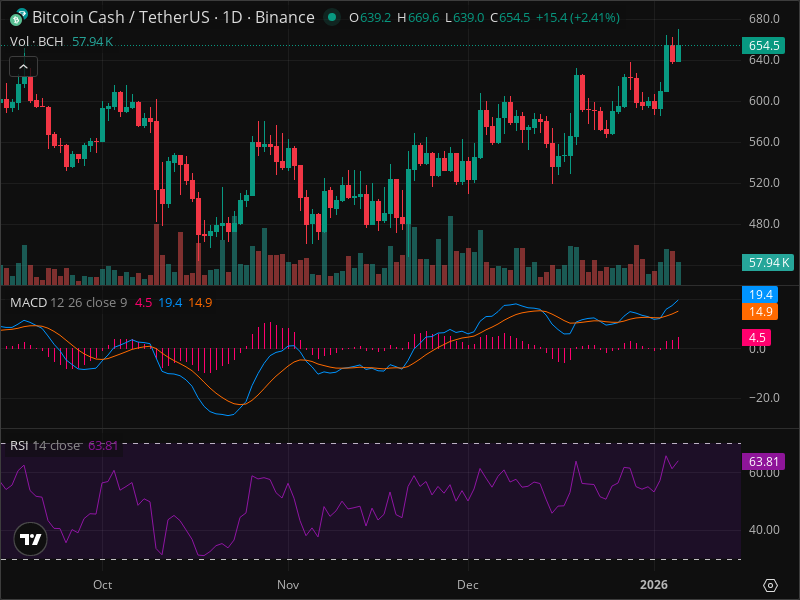
Task: Click the 654.5 current price label
Action: pyautogui.click(x=764, y=45)
